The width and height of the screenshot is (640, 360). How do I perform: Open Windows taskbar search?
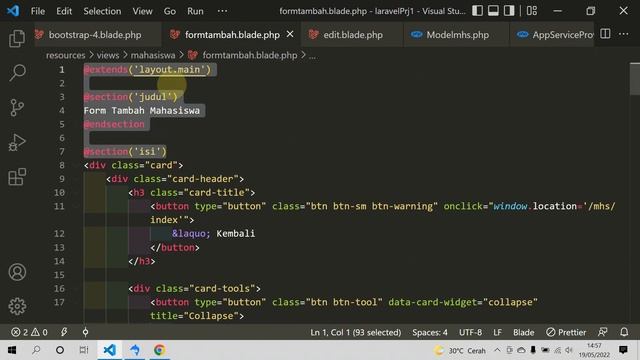(36, 350)
